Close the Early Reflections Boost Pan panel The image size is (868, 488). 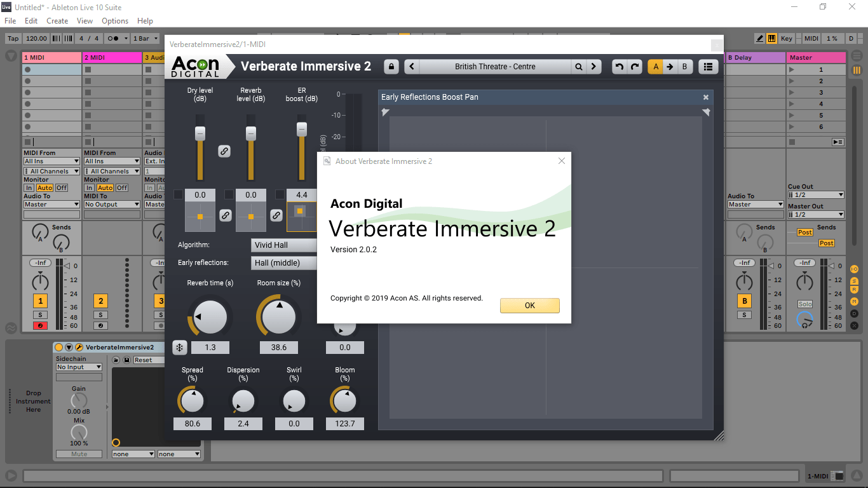[705, 97]
